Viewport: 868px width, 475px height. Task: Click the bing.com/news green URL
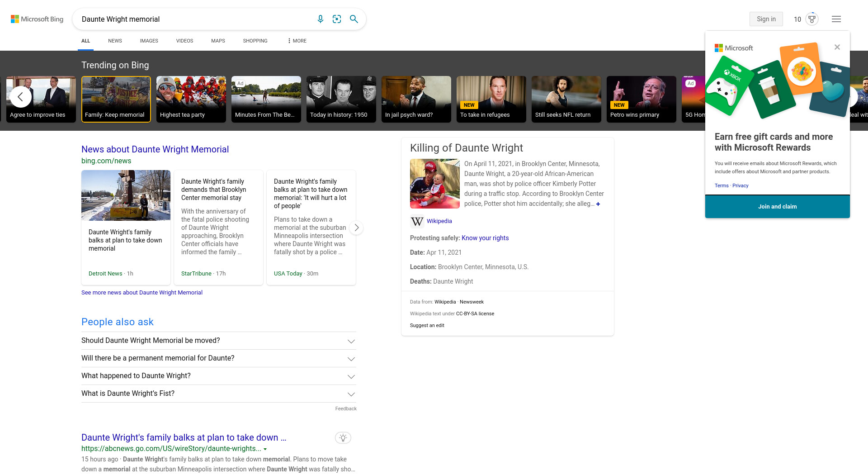(106, 161)
